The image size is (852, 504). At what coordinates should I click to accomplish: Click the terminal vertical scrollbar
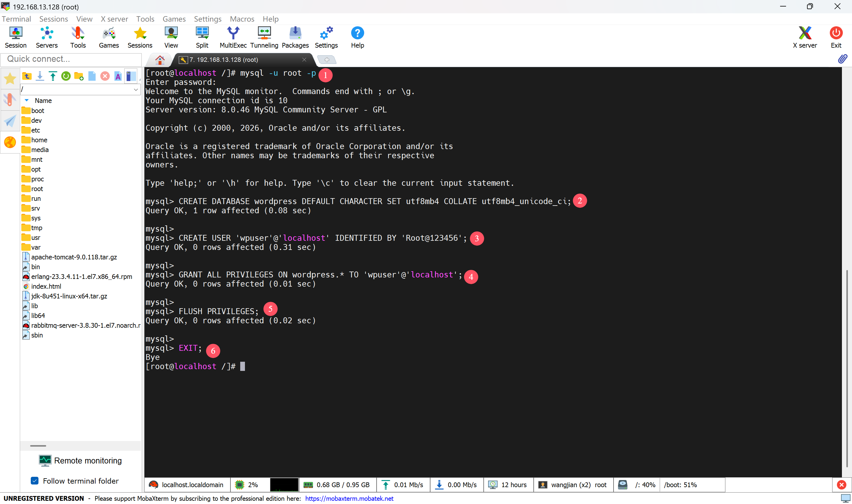[847, 369]
